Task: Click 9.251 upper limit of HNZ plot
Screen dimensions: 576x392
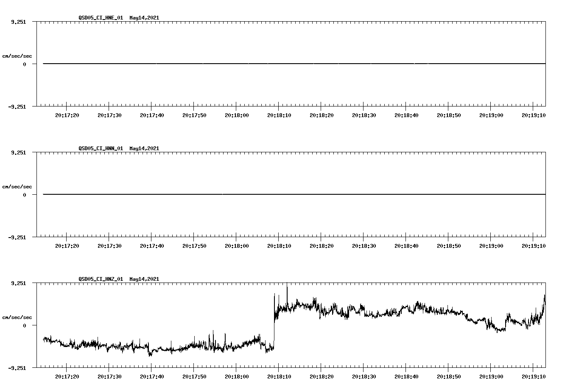Action: 19,283
